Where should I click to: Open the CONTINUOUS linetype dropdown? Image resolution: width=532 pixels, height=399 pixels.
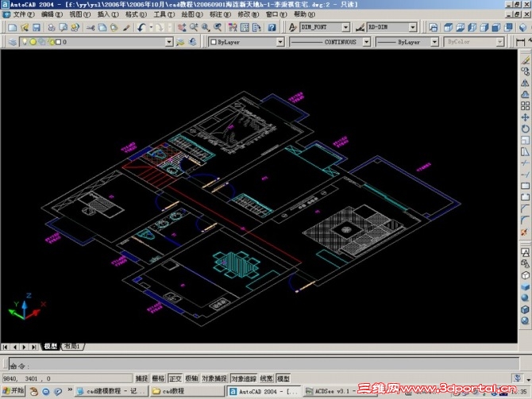click(x=366, y=42)
